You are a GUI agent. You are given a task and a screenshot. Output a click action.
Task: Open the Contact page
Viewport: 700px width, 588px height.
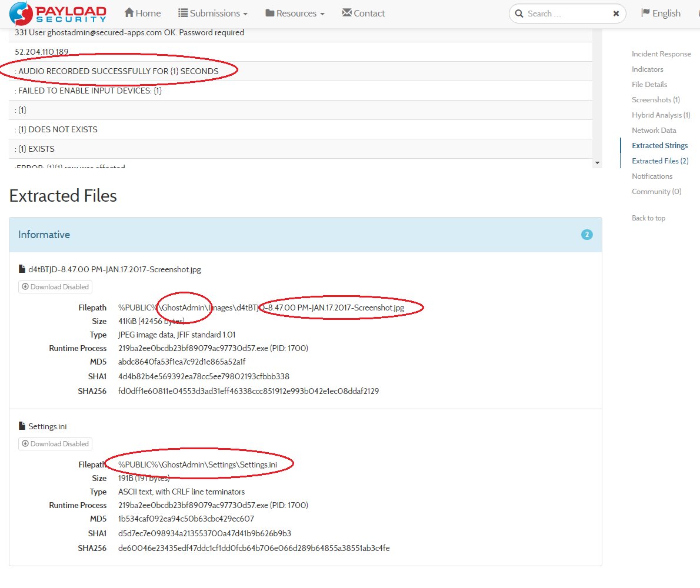(363, 14)
